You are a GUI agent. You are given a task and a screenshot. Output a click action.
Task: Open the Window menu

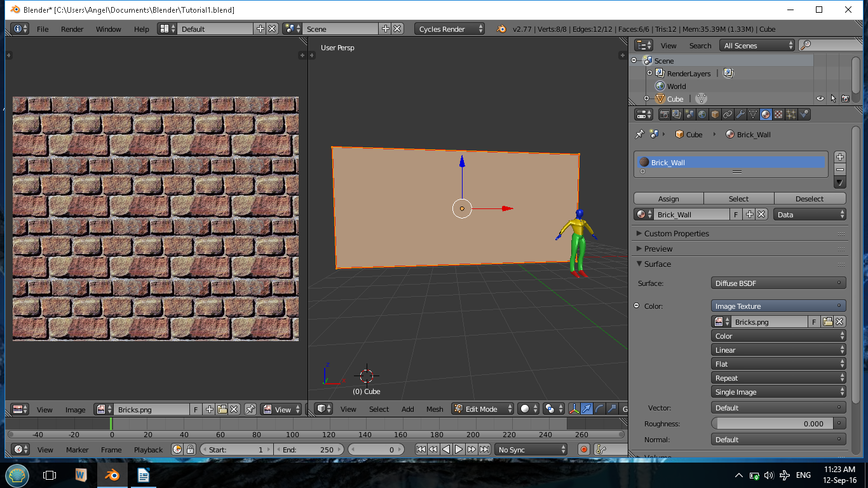tap(109, 29)
